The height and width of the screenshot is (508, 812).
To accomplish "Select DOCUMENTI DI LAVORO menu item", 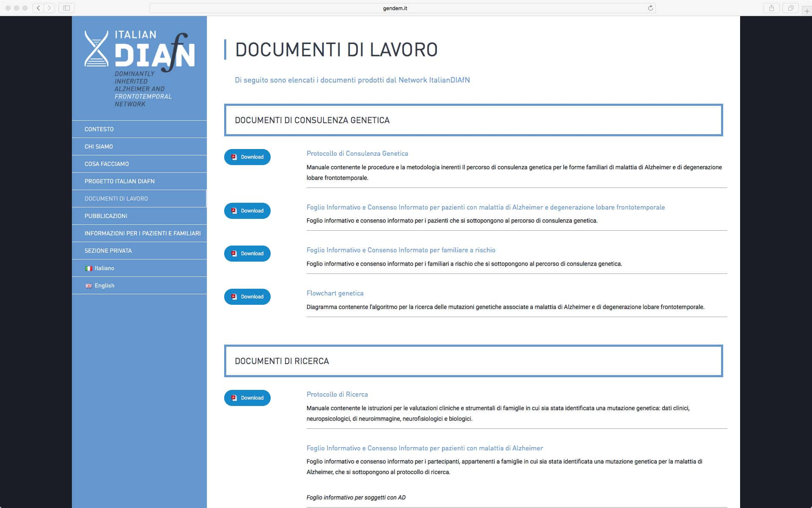I will coord(139,199).
